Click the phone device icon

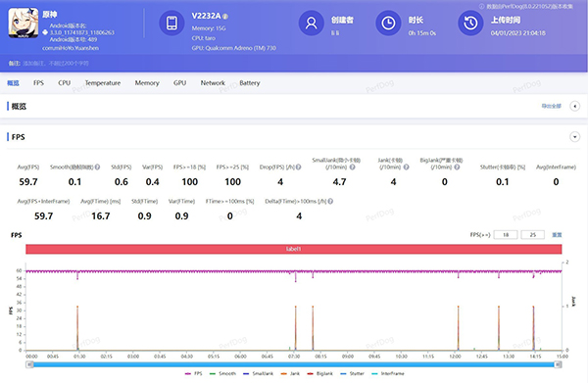pyautogui.click(x=171, y=23)
